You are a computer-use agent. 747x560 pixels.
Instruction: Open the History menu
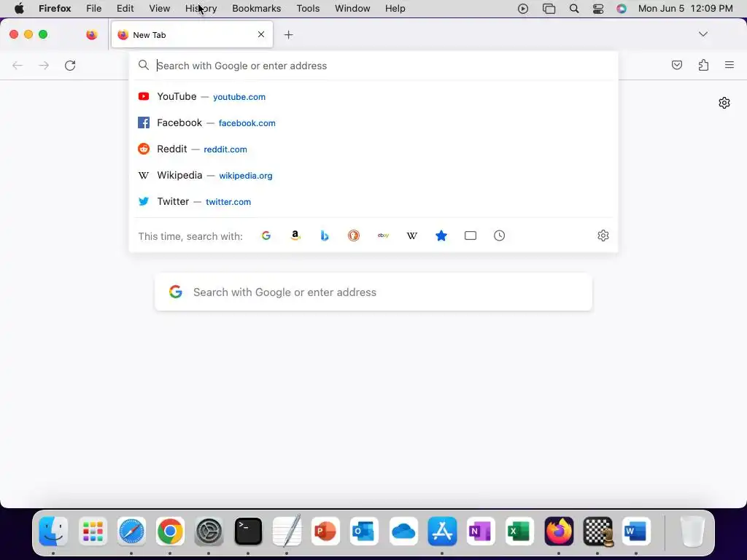(201, 9)
